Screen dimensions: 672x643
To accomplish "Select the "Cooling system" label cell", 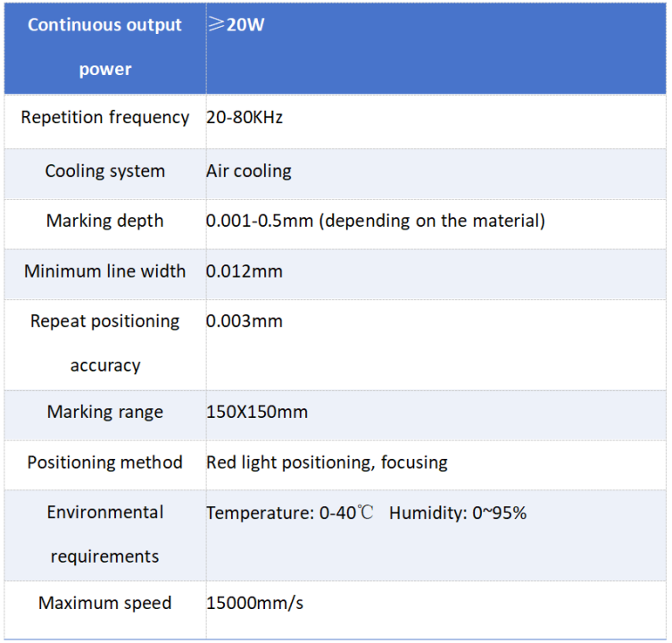I will (x=105, y=171).
